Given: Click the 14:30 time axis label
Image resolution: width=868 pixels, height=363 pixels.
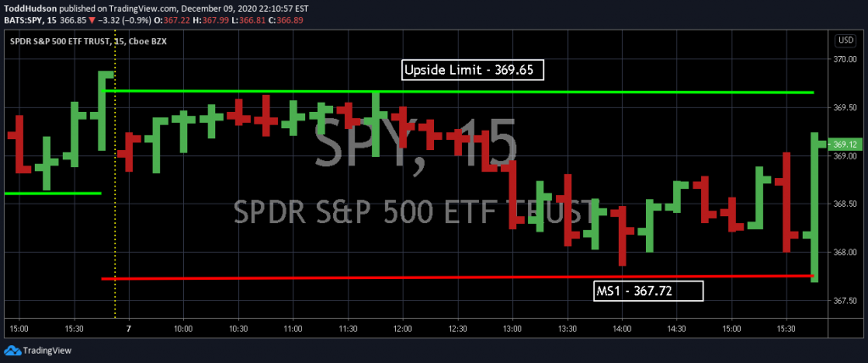Looking at the screenshot, I should click(x=676, y=328).
